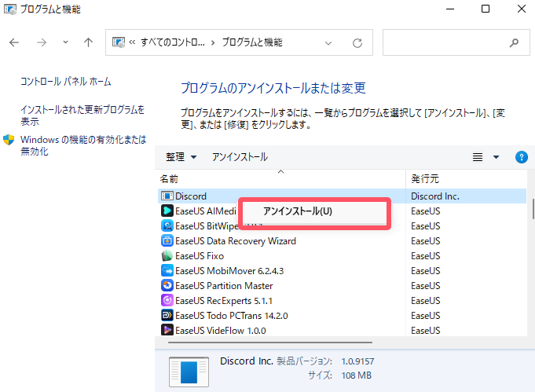535x392 pixels.
Task: Choose アンインストール(U) from context menu
Action: coord(298,212)
